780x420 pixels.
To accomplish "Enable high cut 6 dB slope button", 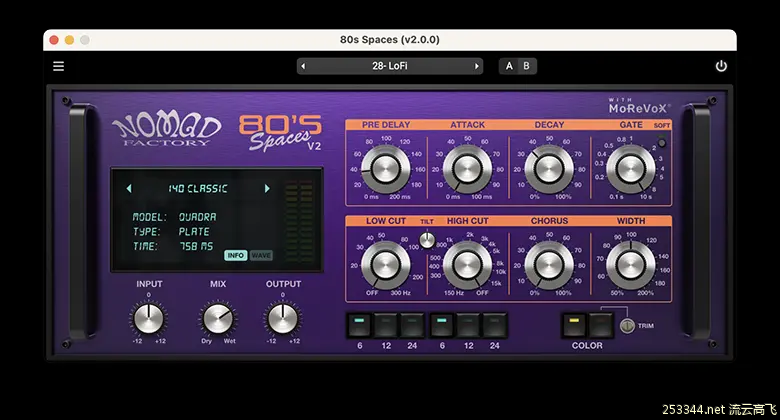I will pos(442,325).
